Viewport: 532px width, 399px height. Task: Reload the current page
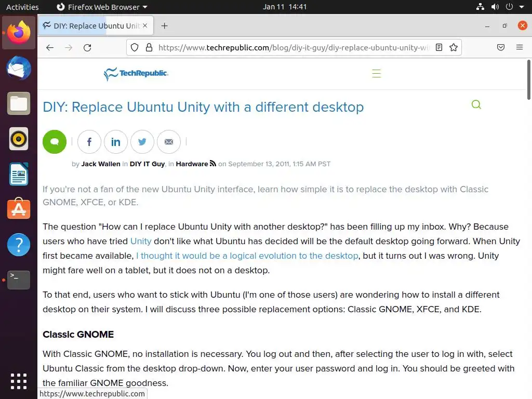(x=87, y=47)
